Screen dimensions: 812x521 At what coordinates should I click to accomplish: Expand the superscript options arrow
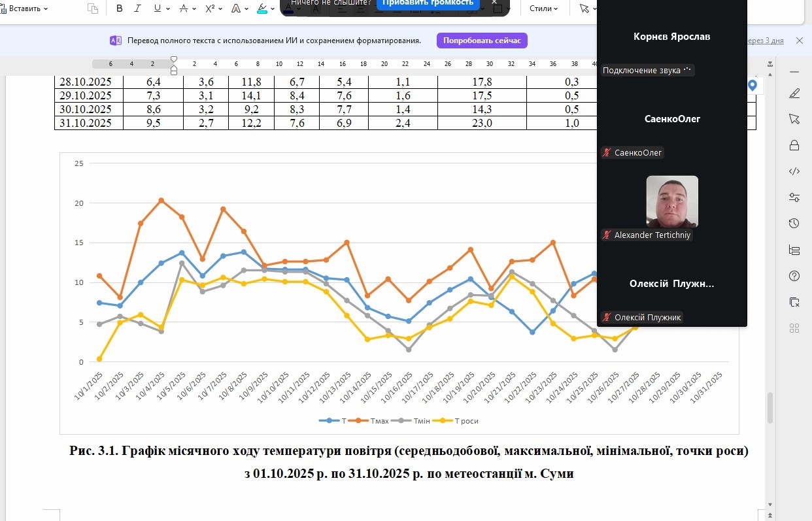pyautogui.click(x=221, y=8)
